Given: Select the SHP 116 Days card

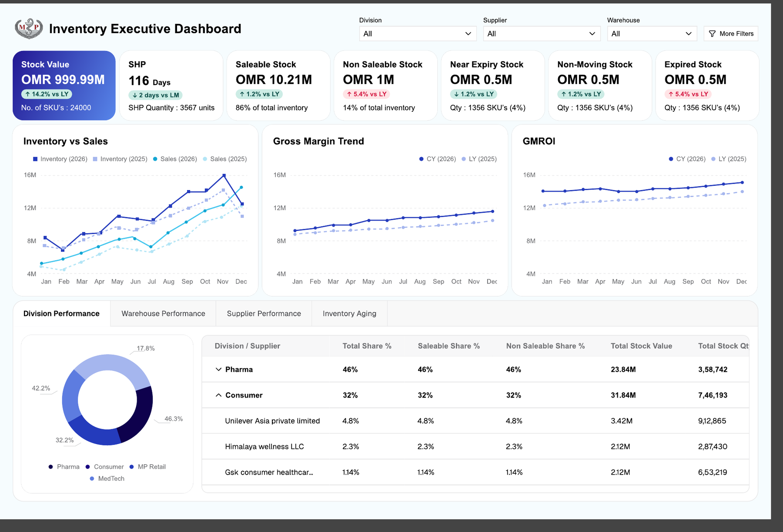Looking at the screenshot, I should [x=171, y=85].
